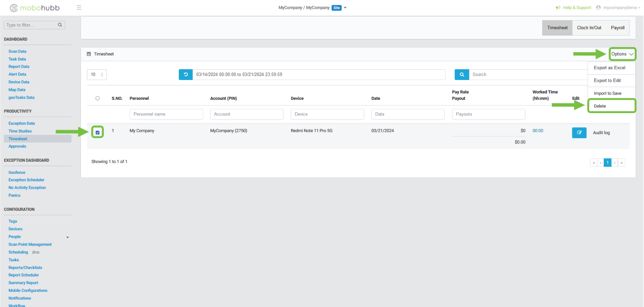Open the rows-per-page selector showing 10
This screenshot has width=644, height=307.
(x=97, y=74)
